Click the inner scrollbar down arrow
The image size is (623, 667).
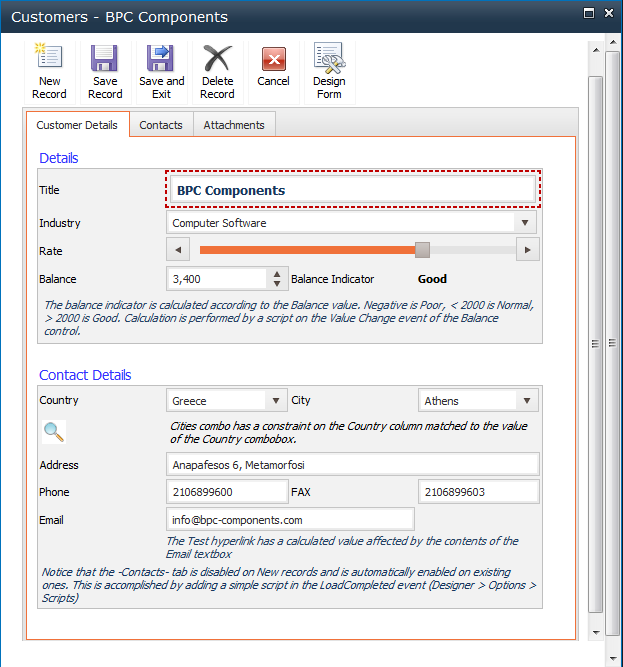596,633
